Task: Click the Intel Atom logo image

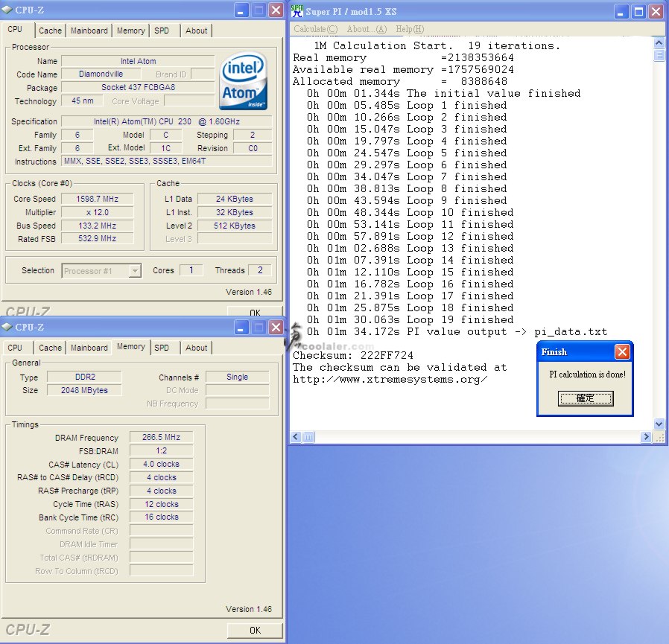Action: pos(244,81)
